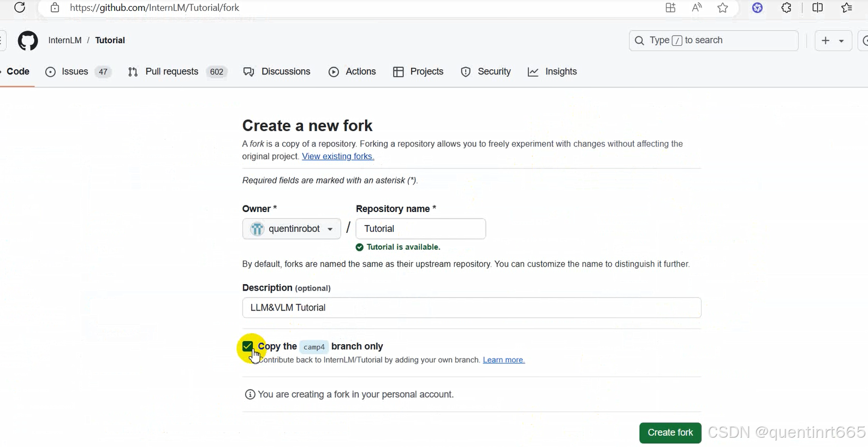
Task: Expand the create new dropdown arrow
Action: (x=841, y=41)
